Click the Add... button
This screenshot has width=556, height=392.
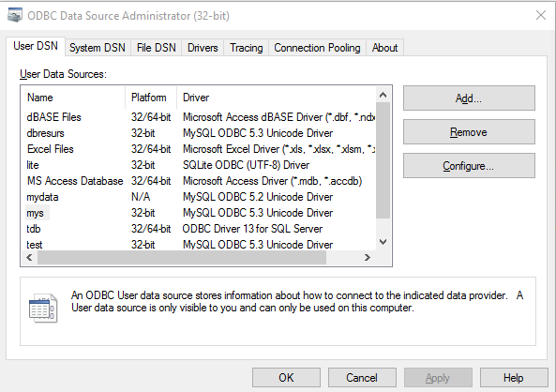point(469,98)
